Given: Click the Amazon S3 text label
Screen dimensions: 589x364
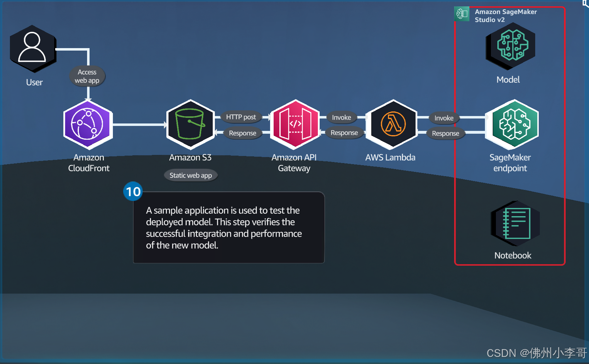Looking at the screenshot, I should [x=190, y=157].
